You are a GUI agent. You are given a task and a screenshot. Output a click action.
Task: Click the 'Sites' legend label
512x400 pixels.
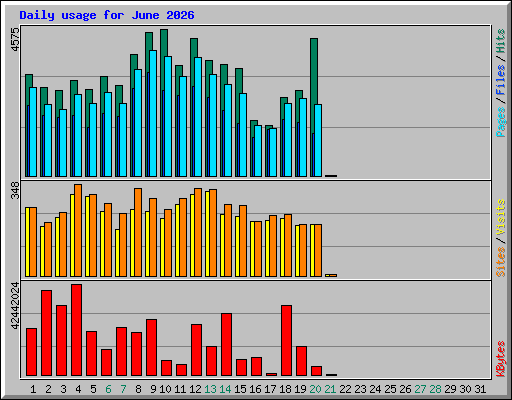500,262
